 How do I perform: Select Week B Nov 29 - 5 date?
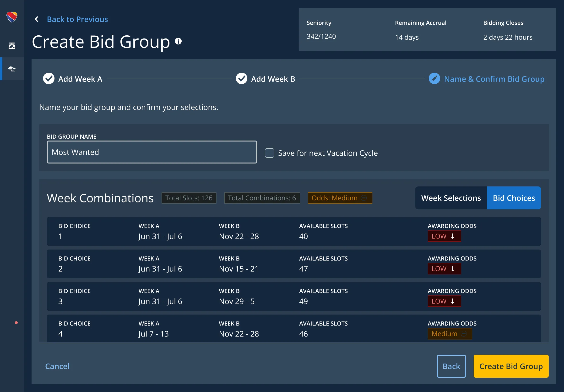pyautogui.click(x=237, y=301)
